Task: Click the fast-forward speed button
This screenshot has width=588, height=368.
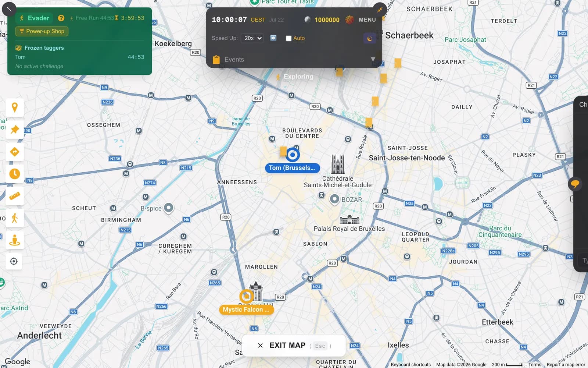Action: pos(273,38)
